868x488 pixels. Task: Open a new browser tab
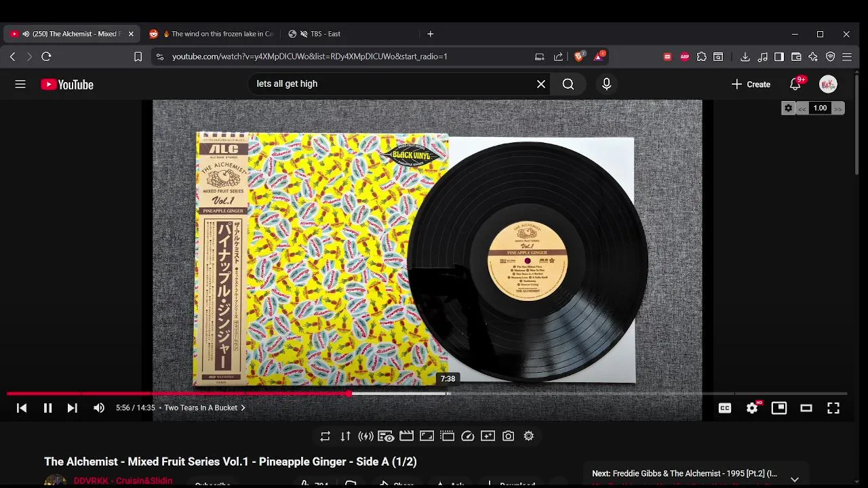430,34
